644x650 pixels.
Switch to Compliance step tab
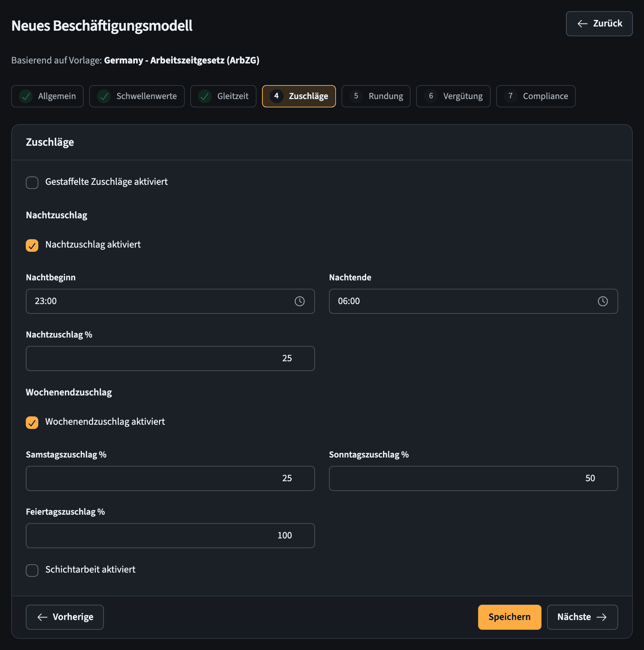[536, 96]
